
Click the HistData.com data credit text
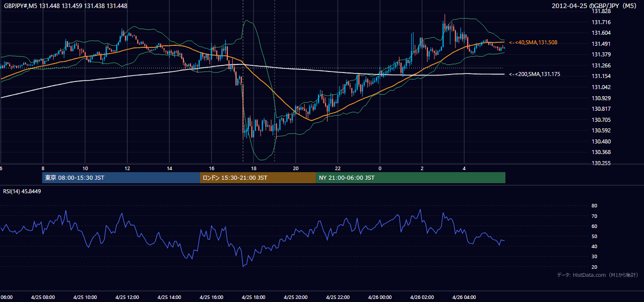tap(598, 275)
